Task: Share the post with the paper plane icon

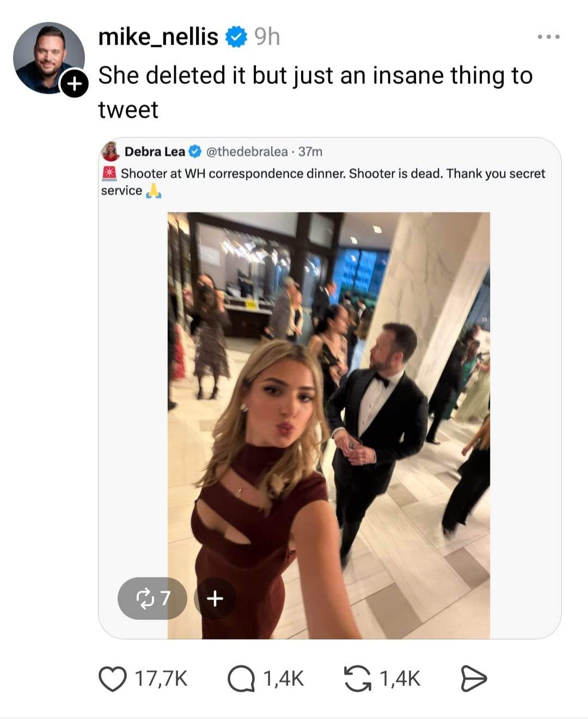Action: 473,679
